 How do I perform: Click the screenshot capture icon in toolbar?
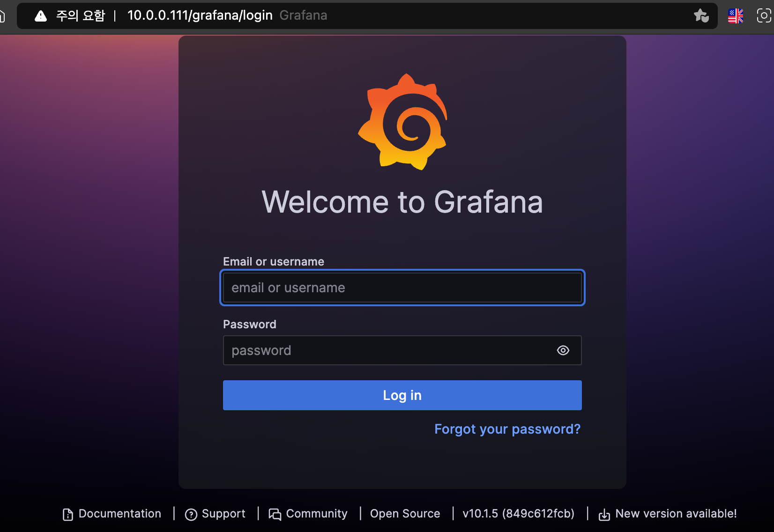[x=764, y=16]
